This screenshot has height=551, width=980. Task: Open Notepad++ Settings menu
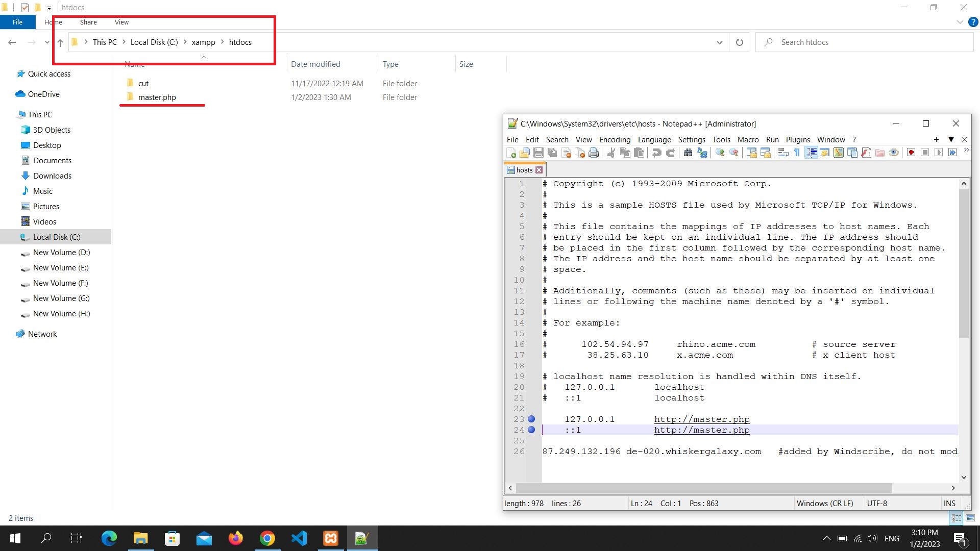pos(692,139)
